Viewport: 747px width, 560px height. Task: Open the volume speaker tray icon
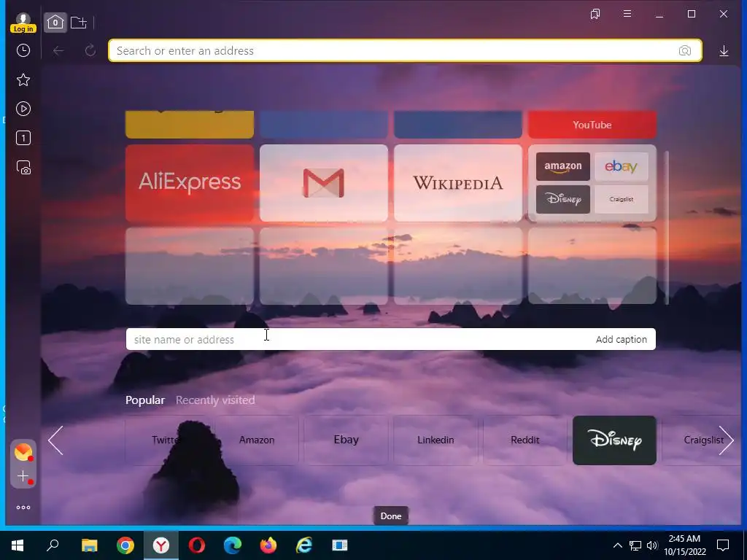[652, 545]
